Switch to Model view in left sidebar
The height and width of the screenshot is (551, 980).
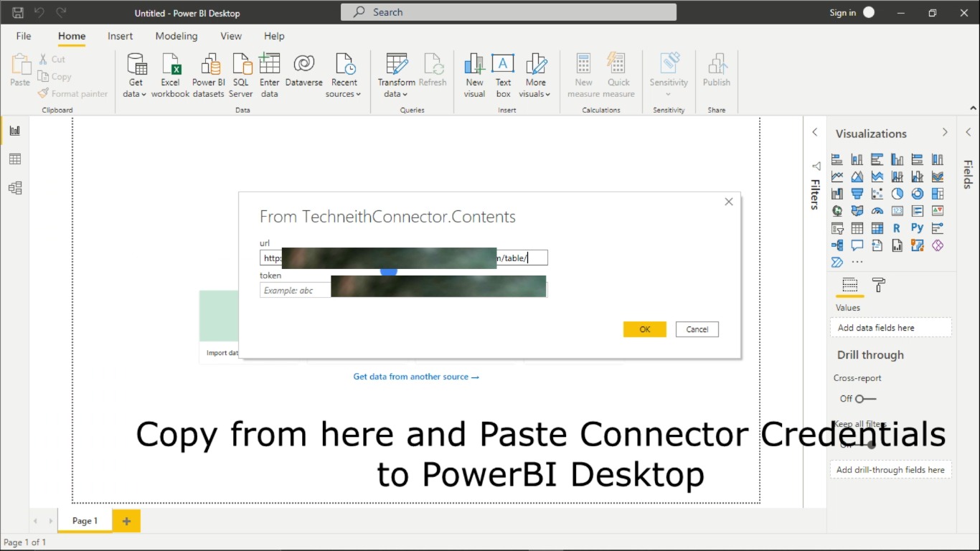coord(15,188)
